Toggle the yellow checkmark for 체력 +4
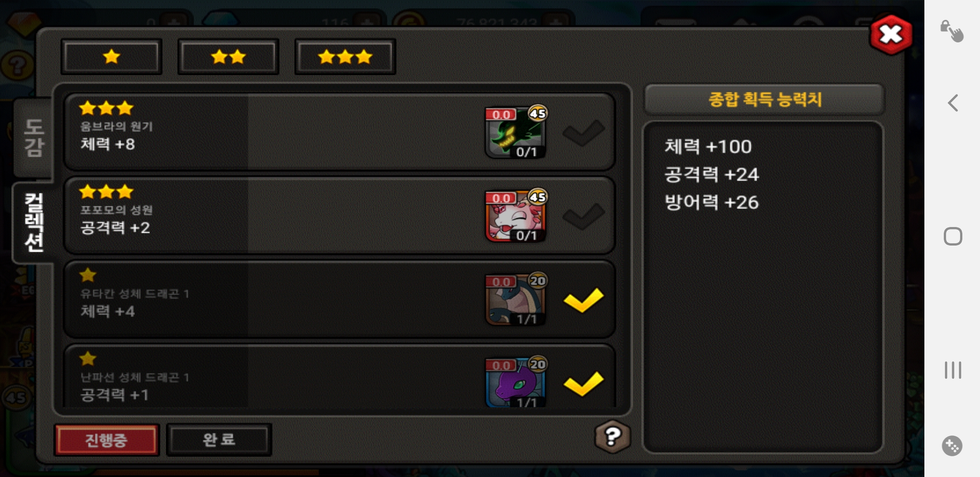 [584, 300]
